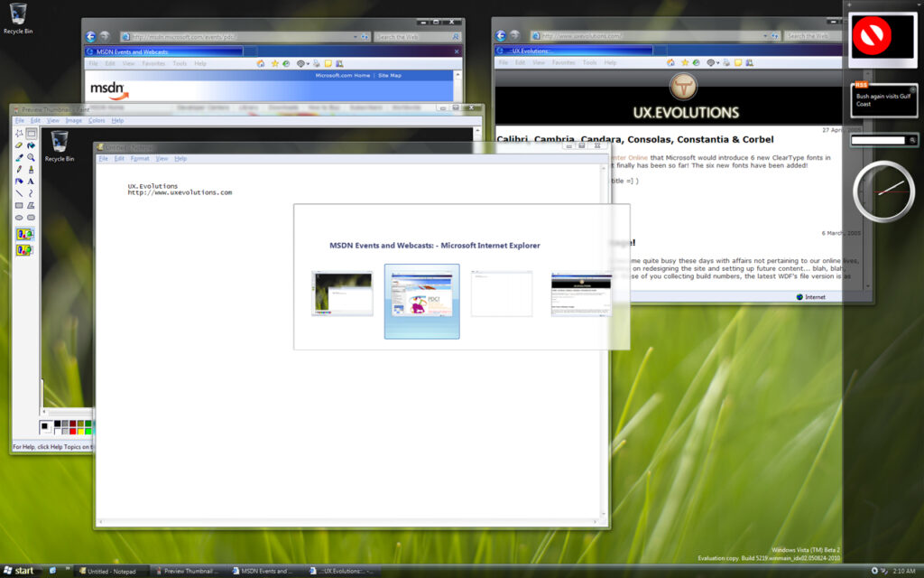Click the Site Map link on MSDN

[x=390, y=76]
